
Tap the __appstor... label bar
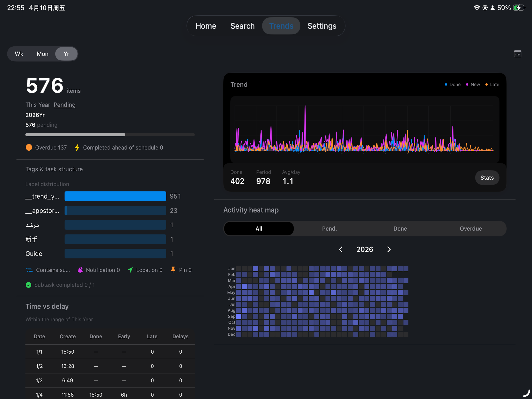coord(115,211)
